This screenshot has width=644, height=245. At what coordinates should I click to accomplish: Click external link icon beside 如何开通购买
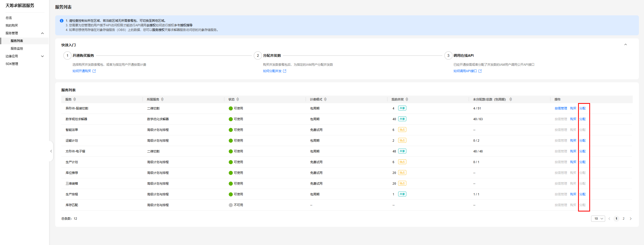click(94, 71)
